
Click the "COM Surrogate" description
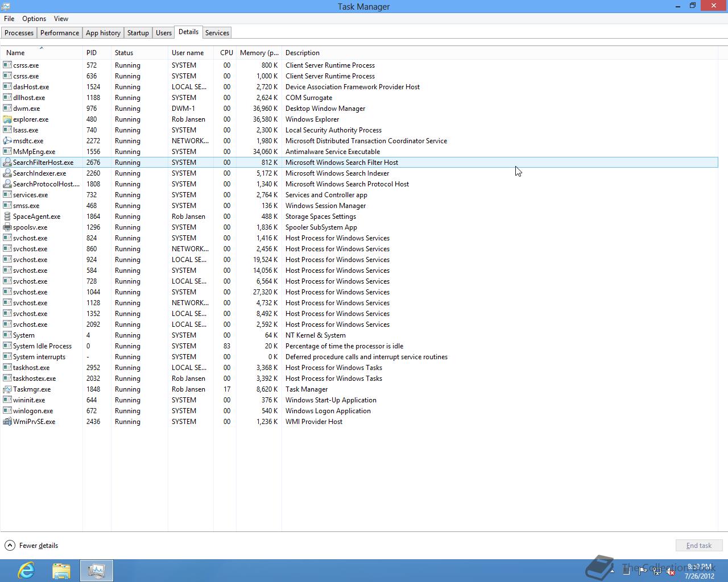click(x=309, y=98)
